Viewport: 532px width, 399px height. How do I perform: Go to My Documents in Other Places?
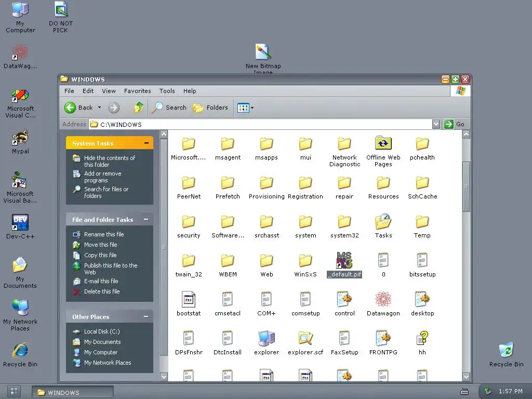click(102, 342)
